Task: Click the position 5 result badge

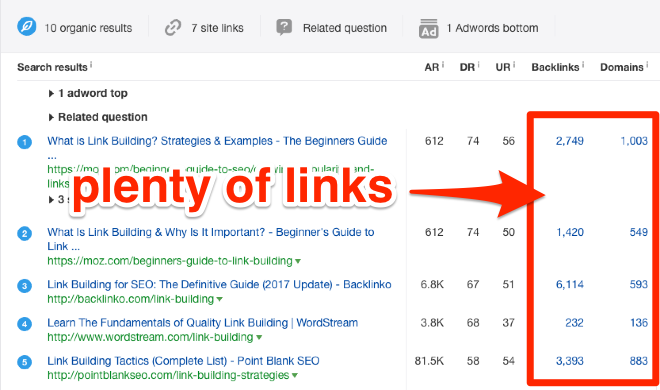Action: pos(24,362)
